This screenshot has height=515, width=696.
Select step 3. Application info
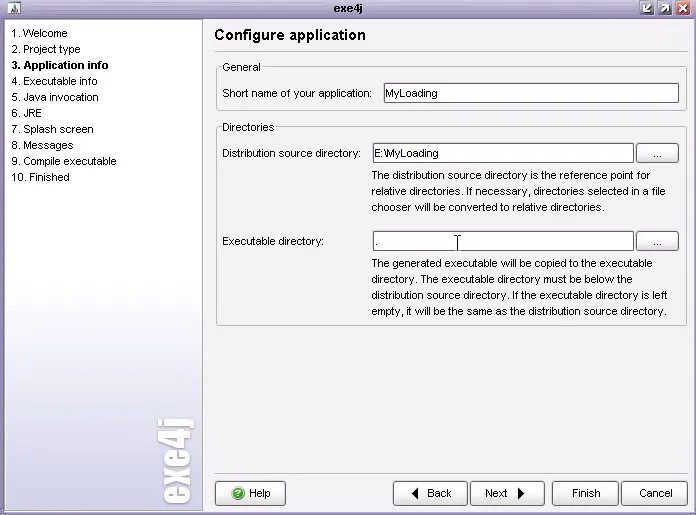pyautogui.click(x=59, y=65)
